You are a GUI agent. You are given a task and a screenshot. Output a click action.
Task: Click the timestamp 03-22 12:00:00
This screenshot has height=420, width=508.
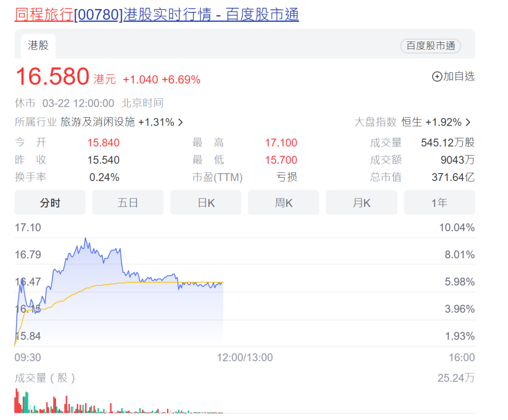[78, 103]
